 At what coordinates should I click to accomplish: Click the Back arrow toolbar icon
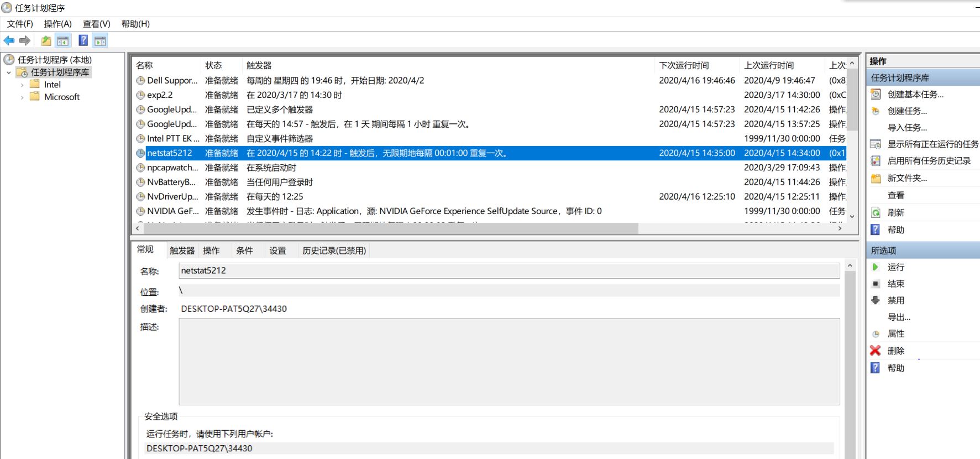(9, 40)
